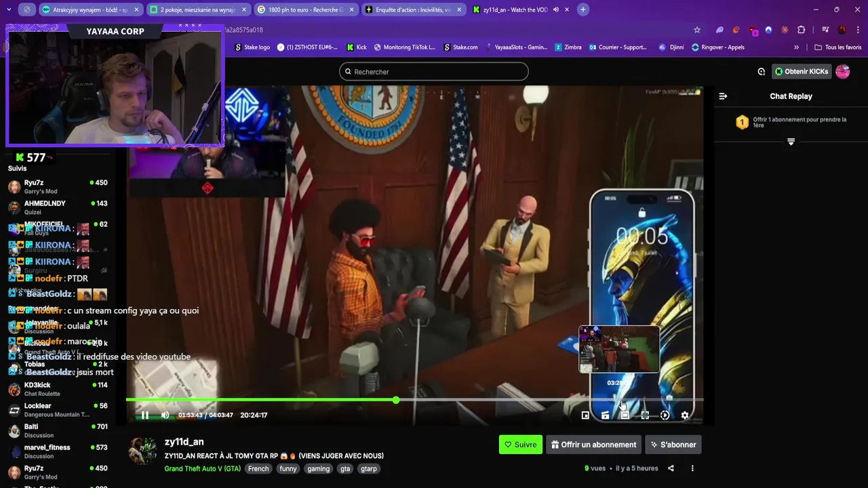Open Kick bookmark

coord(357,47)
